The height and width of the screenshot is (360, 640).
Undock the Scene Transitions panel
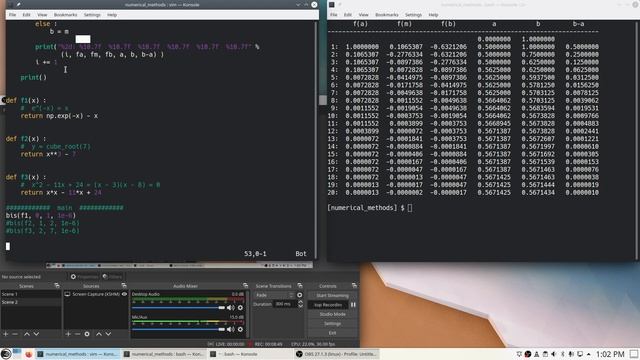coord(300,286)
